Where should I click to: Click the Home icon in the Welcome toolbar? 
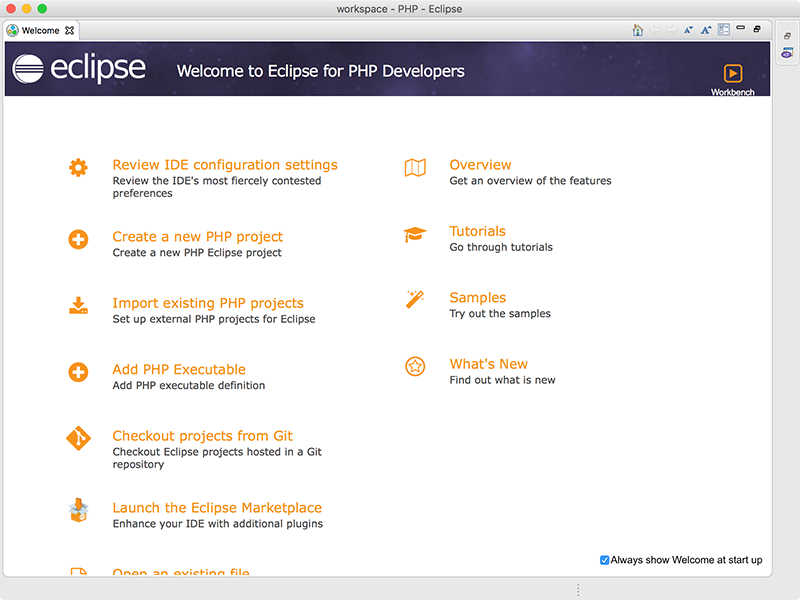pos(638,29)
